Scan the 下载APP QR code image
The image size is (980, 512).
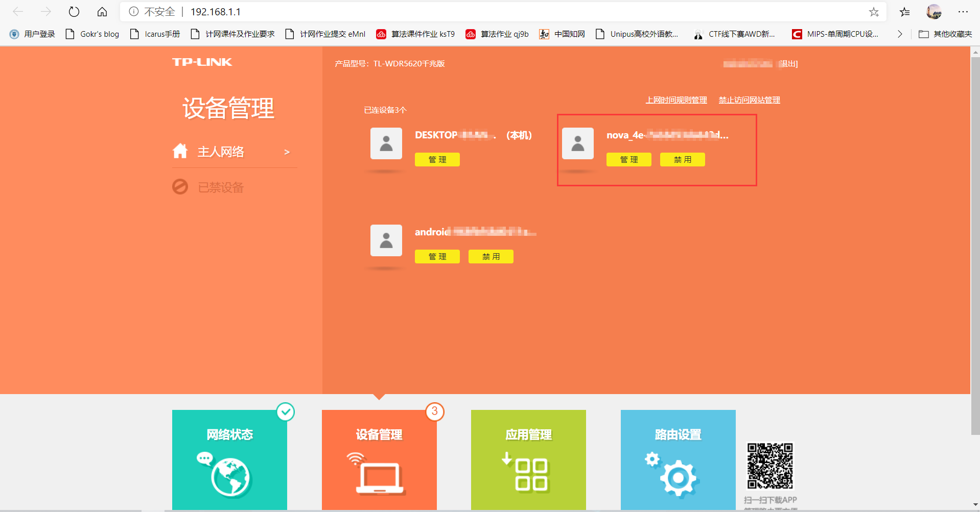pyautogui.click(x=771, y=466)
